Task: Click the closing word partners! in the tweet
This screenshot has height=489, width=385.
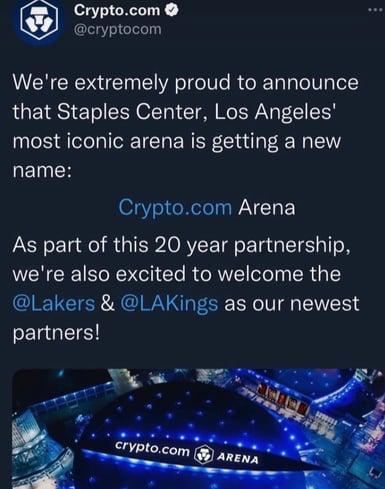Action: pos(56,333)
